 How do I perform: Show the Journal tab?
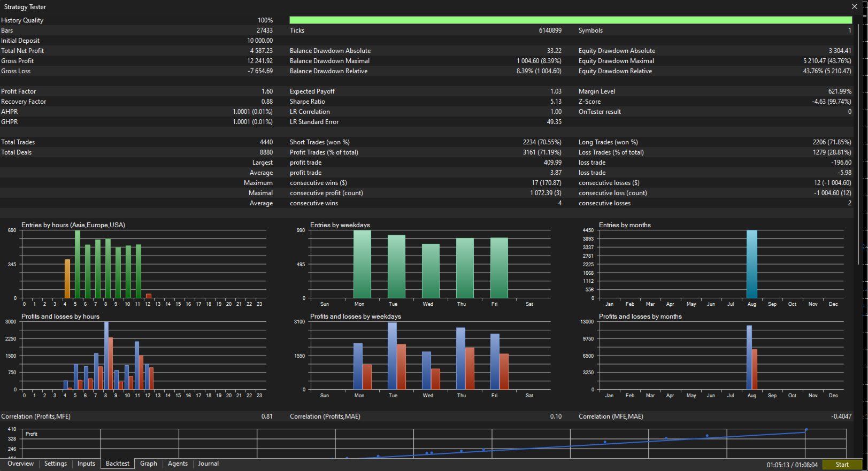[x=209, y=464]
